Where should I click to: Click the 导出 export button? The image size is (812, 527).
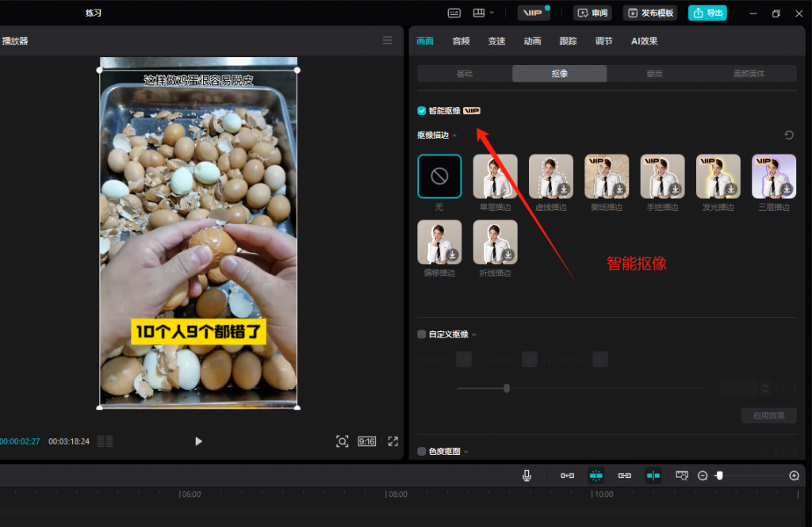pos(707,13)
